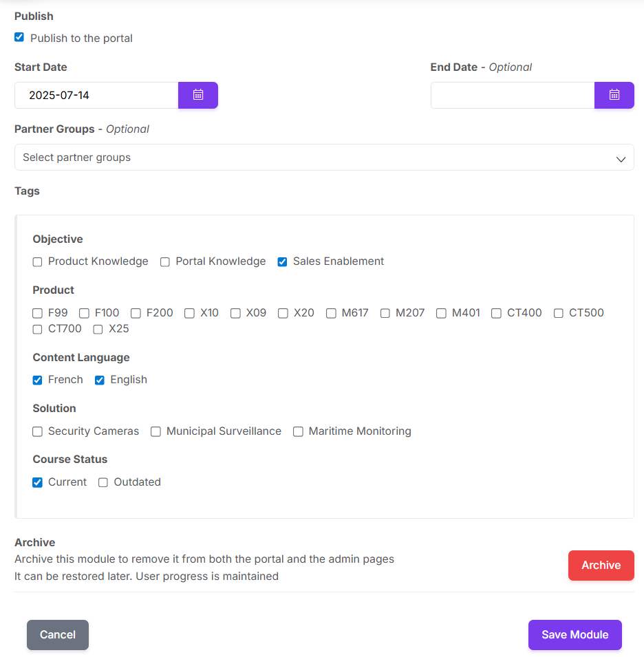Disable the English language checkbox
This screenshot has height=657, width=644.
[x=100, y=380]
